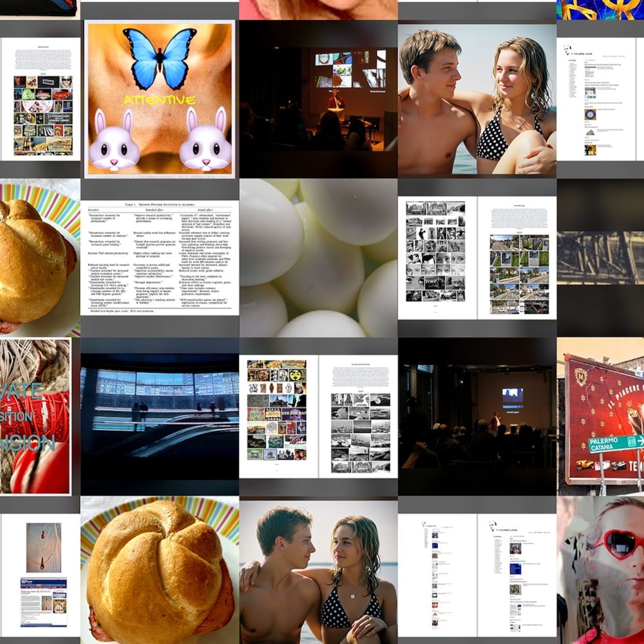Viewport: 644px width, 644px height.
Task: Open the document page with Las Vegas style collage
Action: [x=41, y=99]
